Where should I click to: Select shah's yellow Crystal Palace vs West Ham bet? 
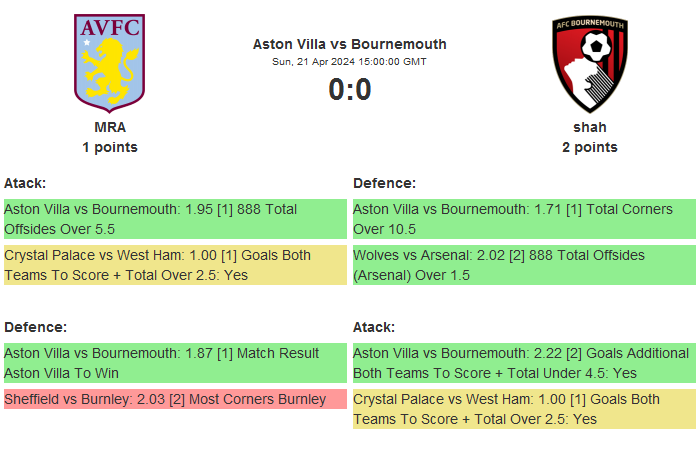pos(524,409)
